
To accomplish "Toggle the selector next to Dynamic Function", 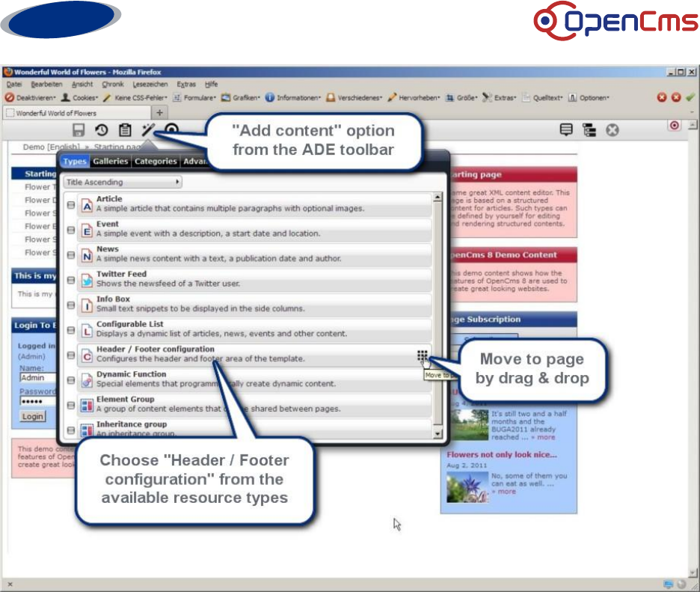I will (x=71, y=380).
